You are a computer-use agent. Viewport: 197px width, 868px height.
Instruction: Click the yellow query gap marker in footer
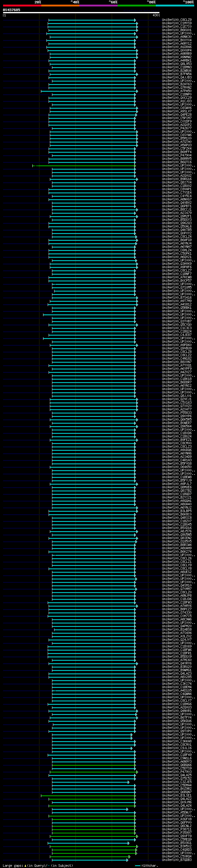pos(25,865)
